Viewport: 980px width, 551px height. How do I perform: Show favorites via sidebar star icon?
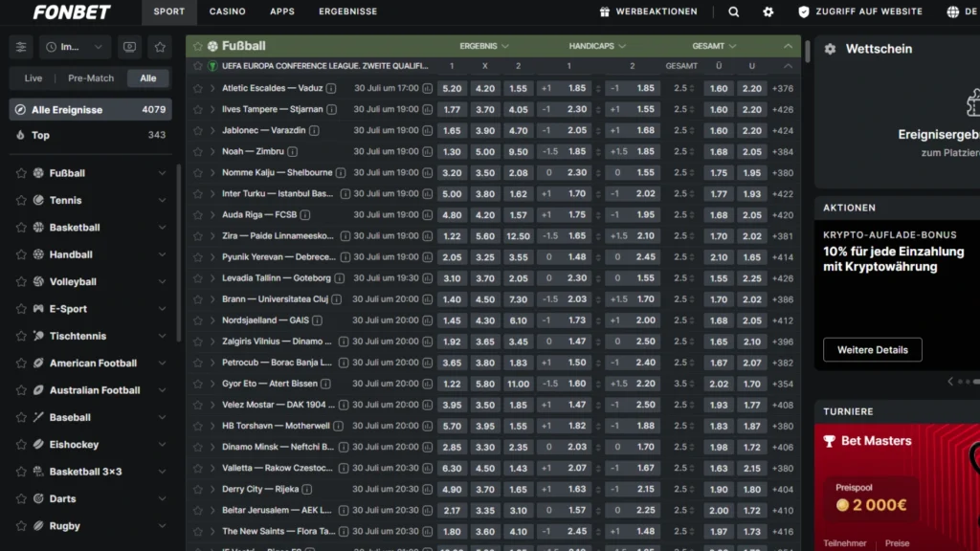click(160, 47)
